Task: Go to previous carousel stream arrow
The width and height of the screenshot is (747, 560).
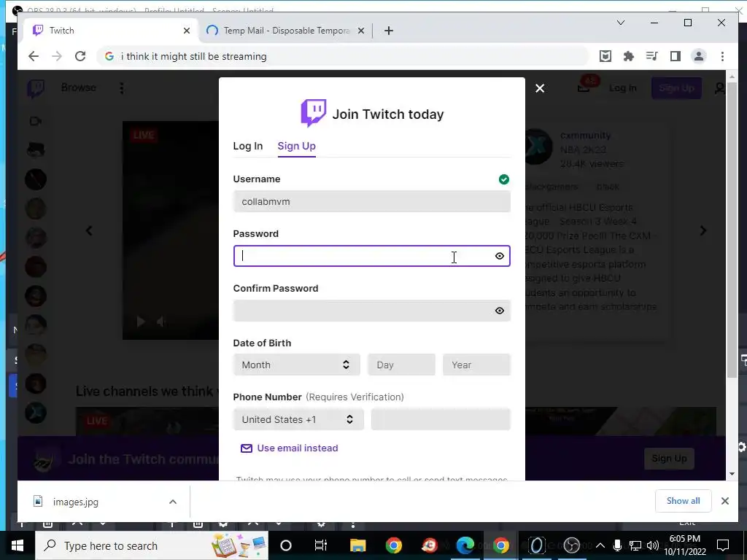Action: click(x=89, y=231)
